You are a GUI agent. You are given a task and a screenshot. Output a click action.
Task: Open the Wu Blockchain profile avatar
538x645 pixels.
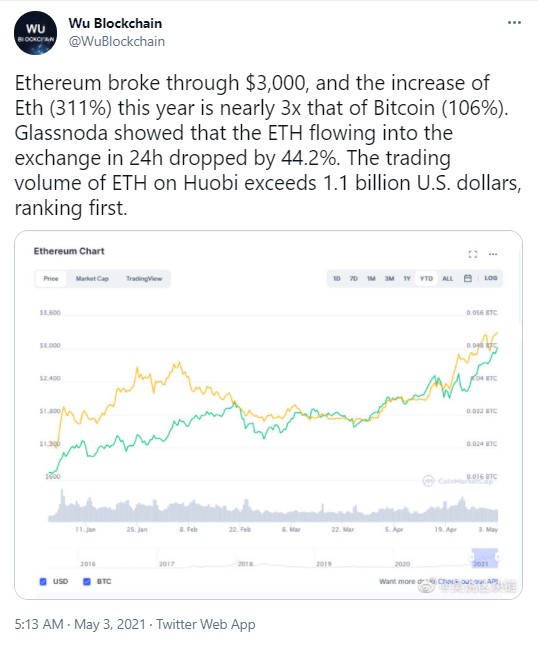(x=35, y=33)
